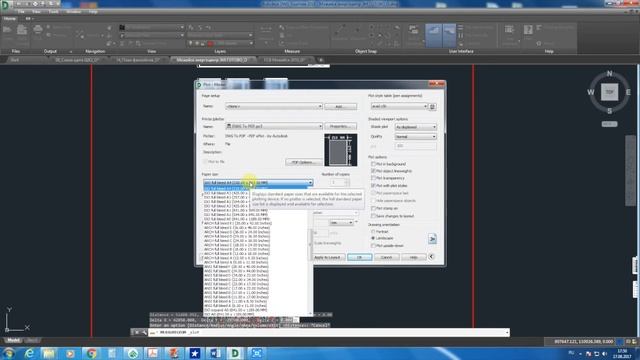Click the Plot printer icon in Output panel

click(x=38, y=29)
